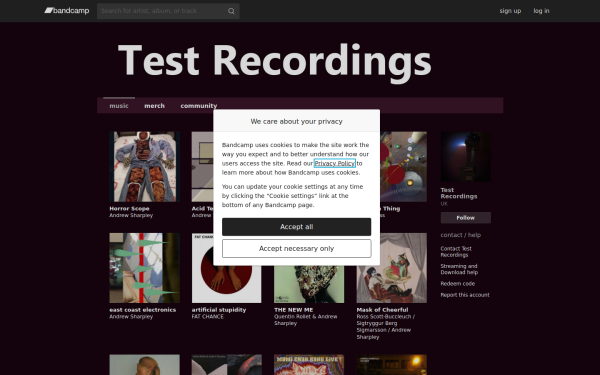Image resolution: width=600 pixels, height=375 pixels.
Task: Open the artificial stupidity title link
Action: coord(219,310)
